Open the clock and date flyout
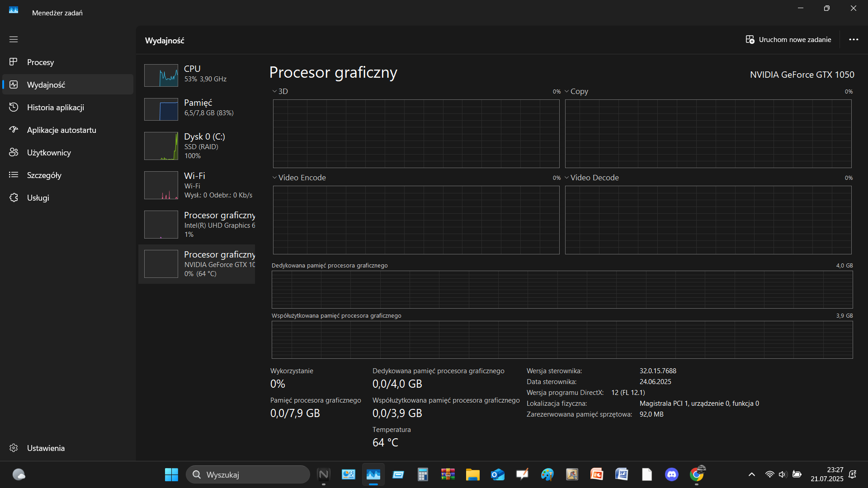This screenshot has height=488, width=868. [827, 474]
